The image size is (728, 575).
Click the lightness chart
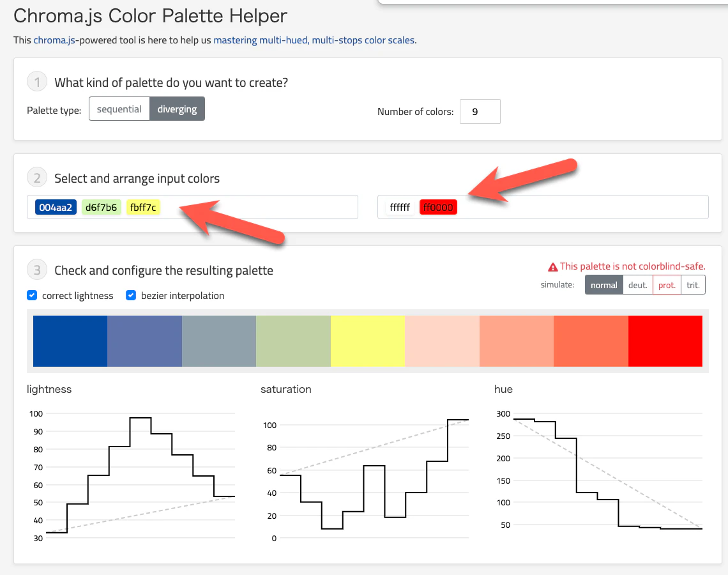click(x=132, y=475)
